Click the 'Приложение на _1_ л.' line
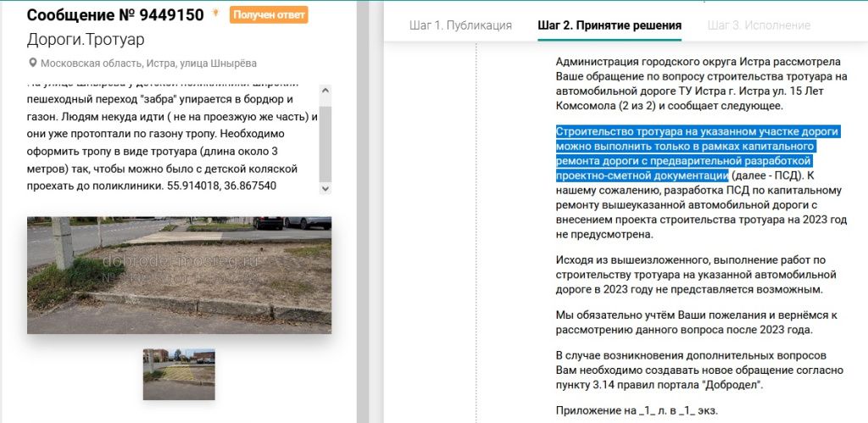 [637, 411]
